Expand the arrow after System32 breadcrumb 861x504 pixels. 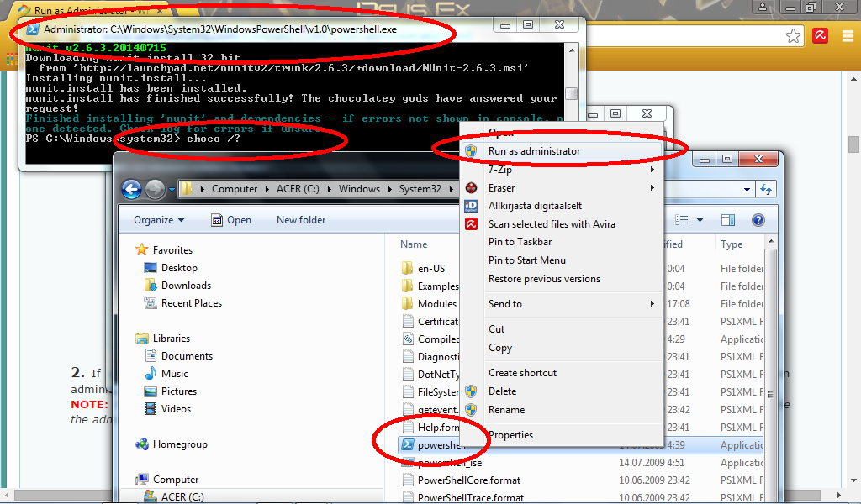pyautogui.click(x=452, y=189)
